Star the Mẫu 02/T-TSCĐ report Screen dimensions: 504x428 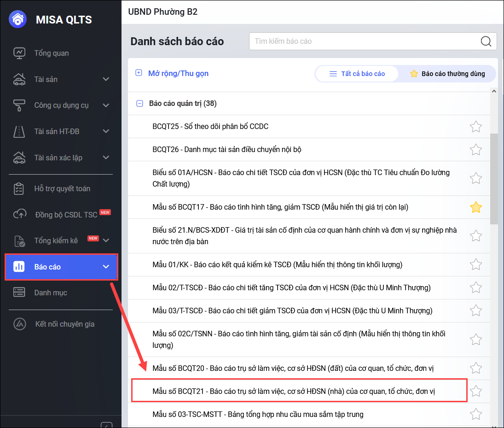point(476,287)
